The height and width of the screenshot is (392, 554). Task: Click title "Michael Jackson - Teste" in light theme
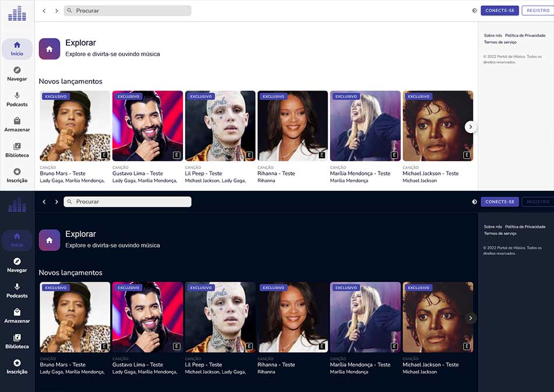431,174
